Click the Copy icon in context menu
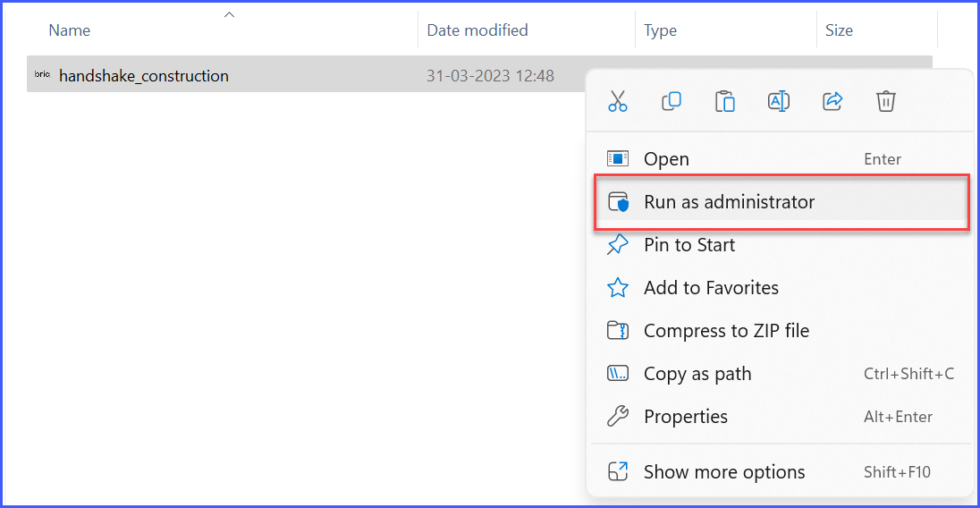 coord(672,101)
